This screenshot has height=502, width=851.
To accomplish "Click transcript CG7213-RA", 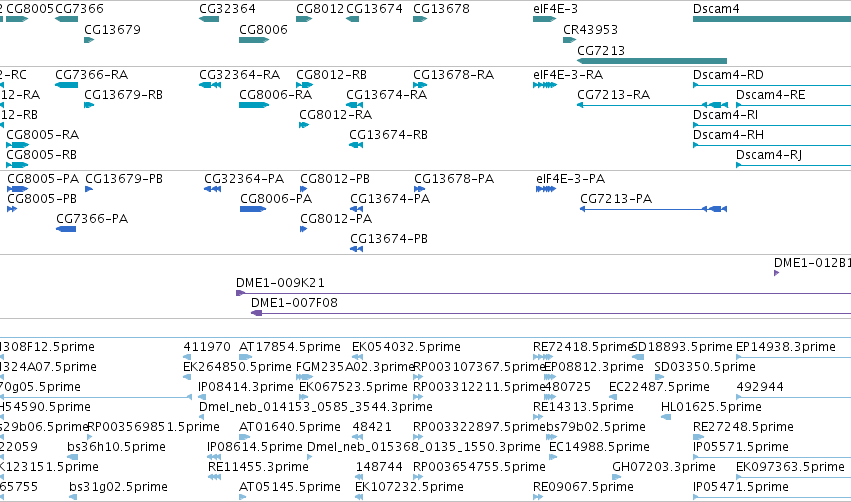I will coord(614,94).
